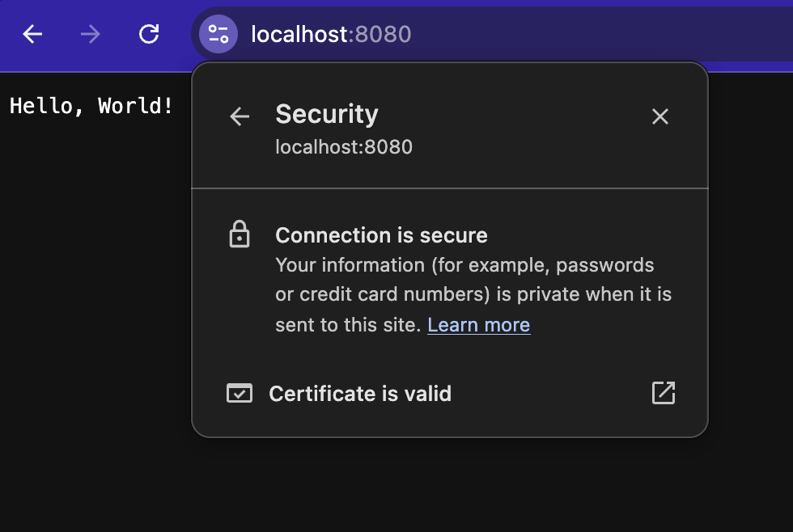Image resolution: width=793 pixels, height=532 pixels.
Task: Reload the current page
Action: point(149,34)
